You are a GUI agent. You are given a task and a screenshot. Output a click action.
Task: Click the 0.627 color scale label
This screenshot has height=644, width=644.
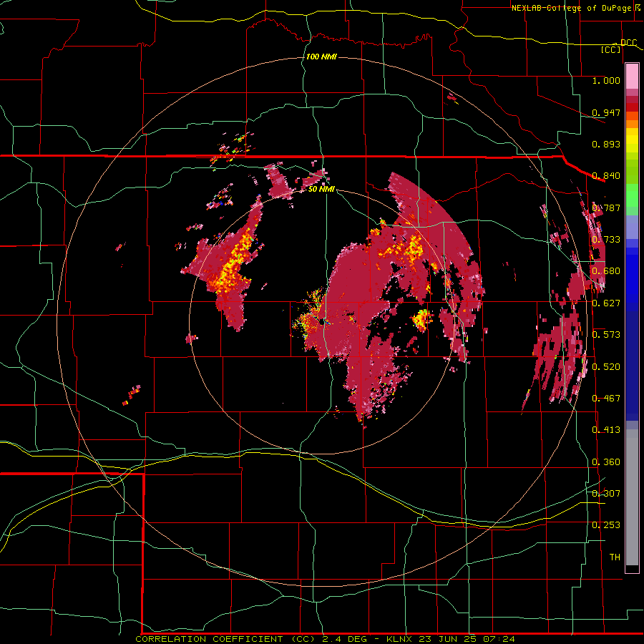(606, 303)
